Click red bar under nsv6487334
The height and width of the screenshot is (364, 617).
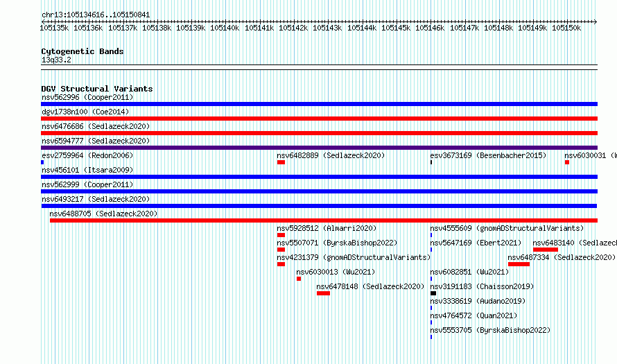coord(519,264)
